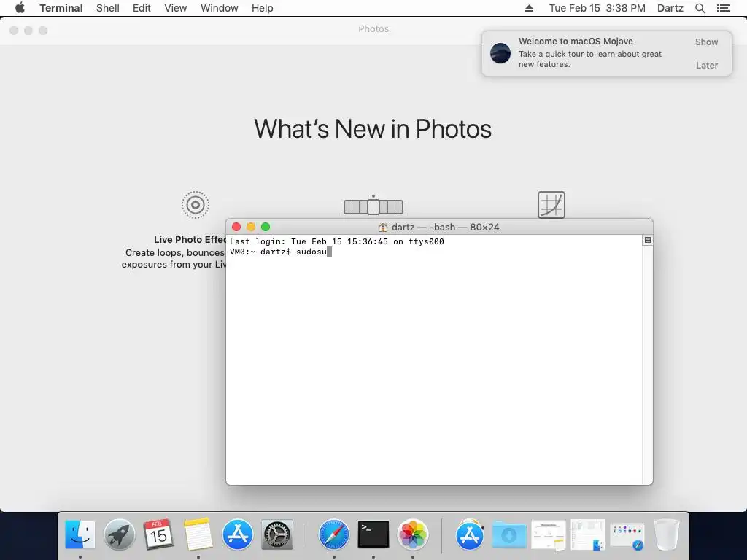Open the Downloads folder stack in Dock
The height and width of the screenshot is (560, 747).
tap(508, 534)
